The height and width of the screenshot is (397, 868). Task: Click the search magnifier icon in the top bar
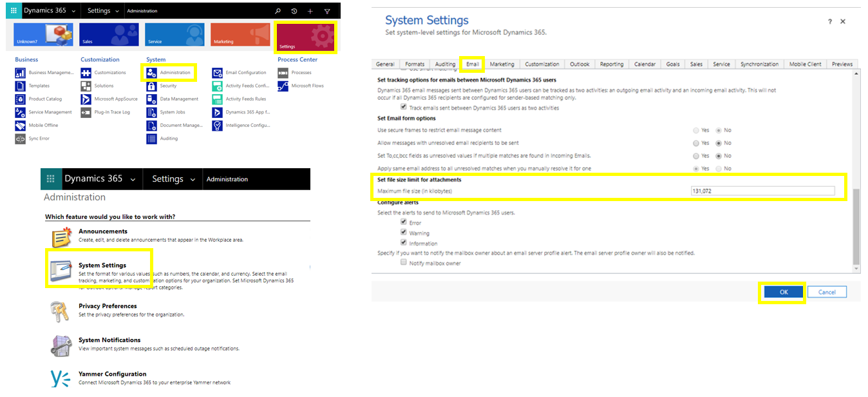278,11
